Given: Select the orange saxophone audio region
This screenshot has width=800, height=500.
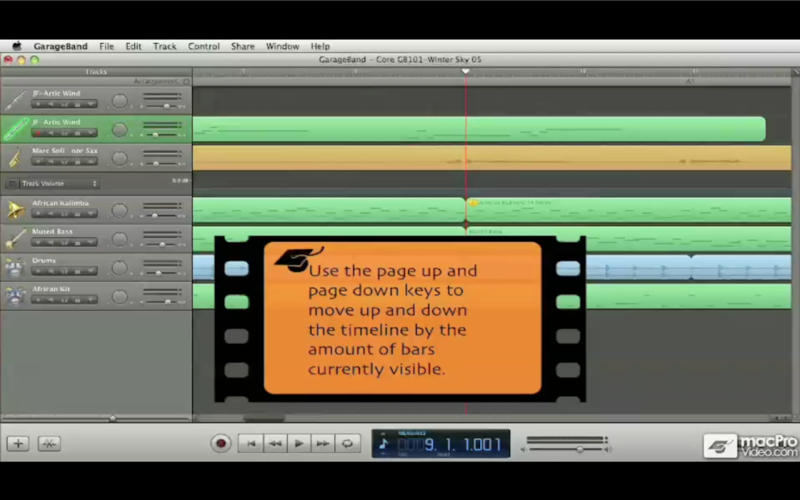Looking at the screenshot, I should [x=492, y=158].
